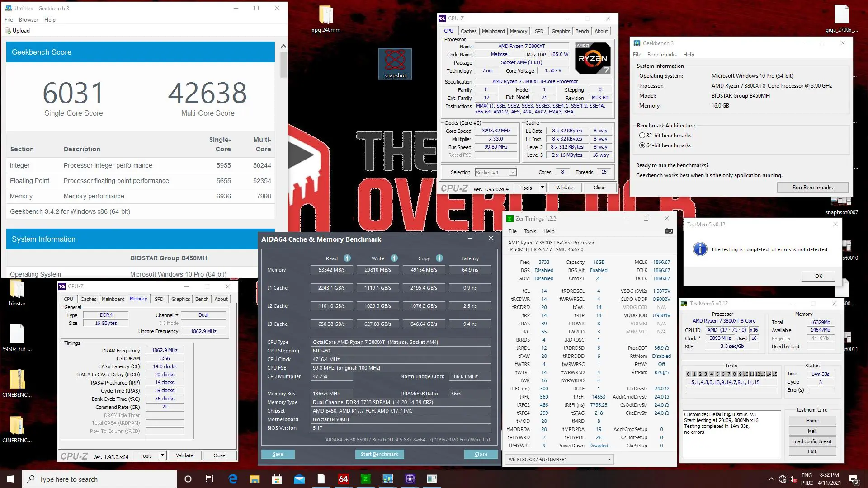The height and width of the screenshot is (488, 868).
Task: Click the network tray icon
Action: pyautogui.click(x=783, y=479)
